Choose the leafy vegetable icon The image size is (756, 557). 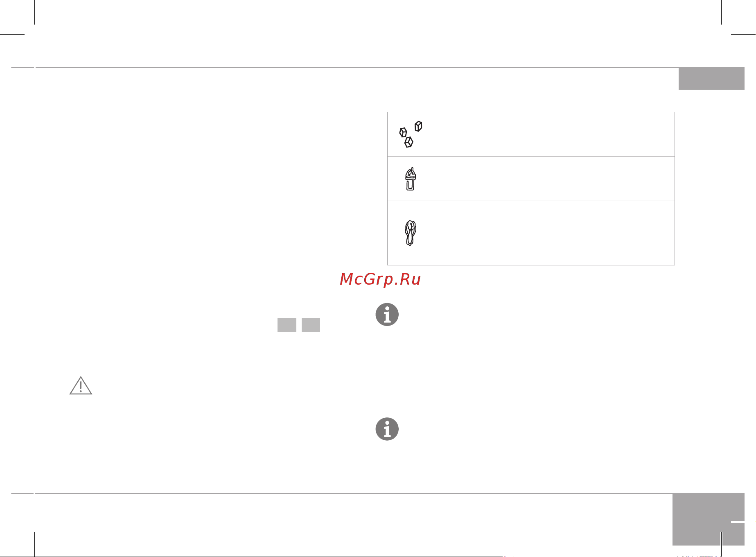pos(411,233)
